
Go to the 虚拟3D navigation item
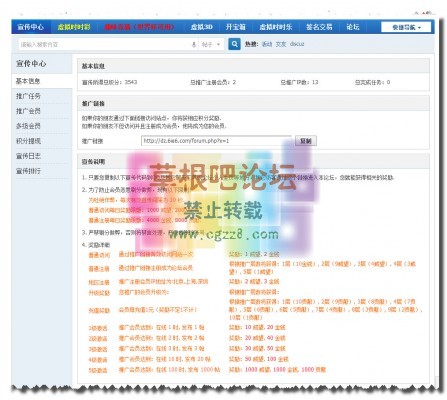pyautogui.click(x=202, y=27)
